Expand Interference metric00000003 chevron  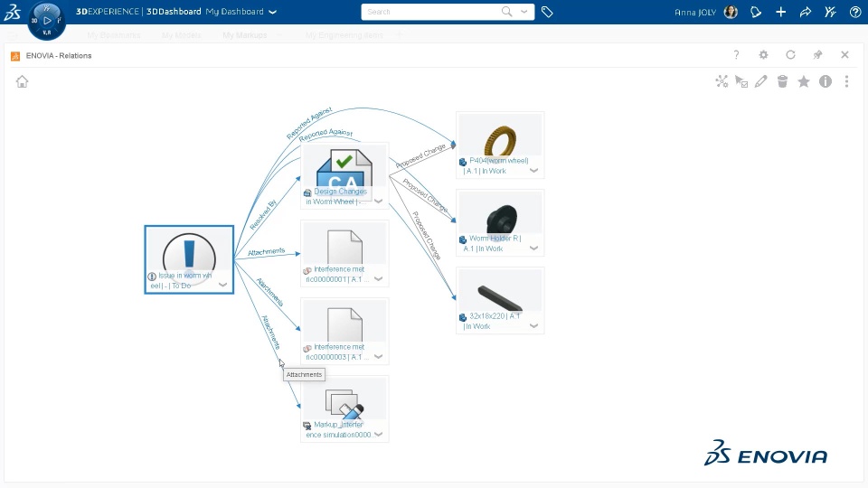[379, 356]
